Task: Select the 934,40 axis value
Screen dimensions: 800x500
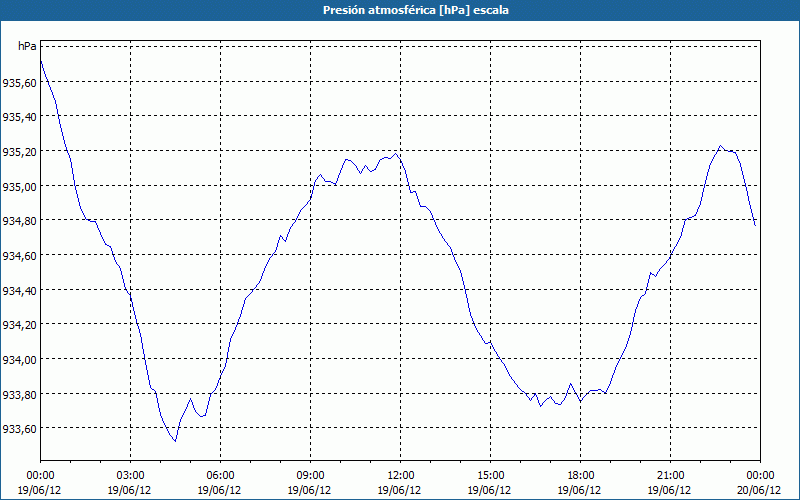Action: point(20,290)
